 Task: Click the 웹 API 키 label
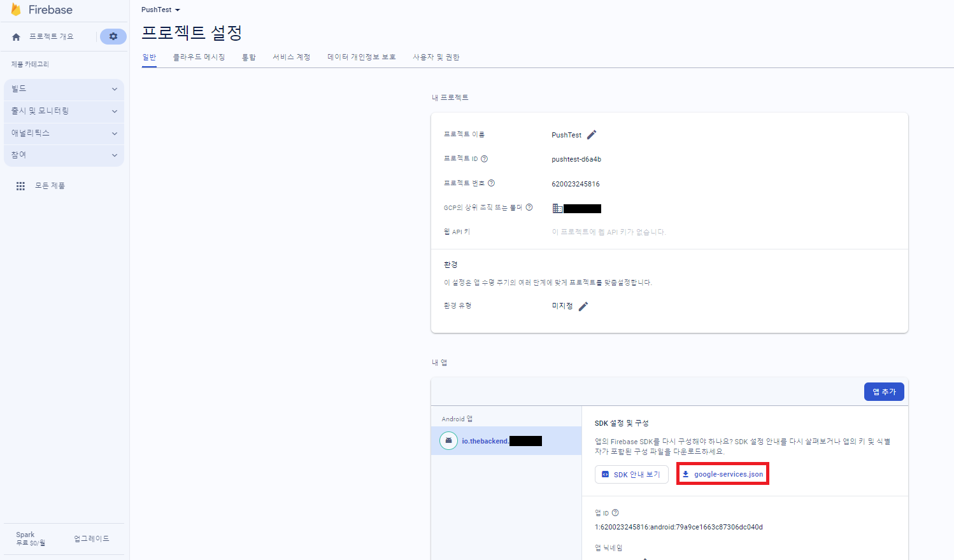(x=457, y=232)
